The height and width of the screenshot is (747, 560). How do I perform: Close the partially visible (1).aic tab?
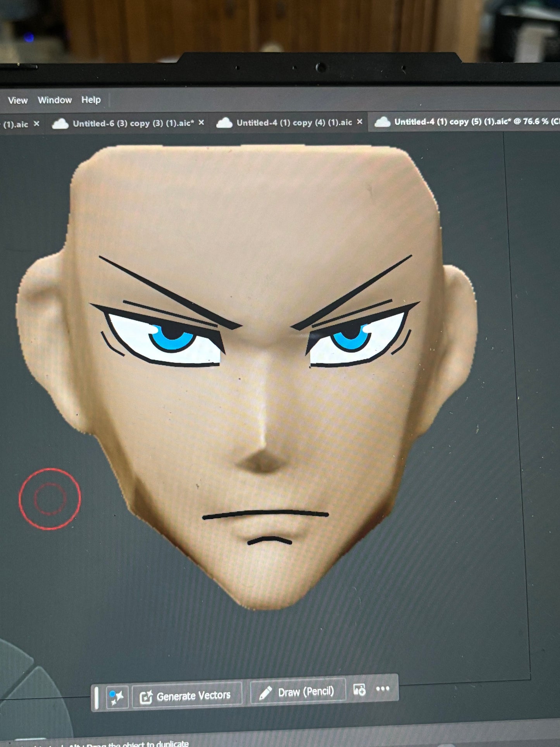coord(36,124)
